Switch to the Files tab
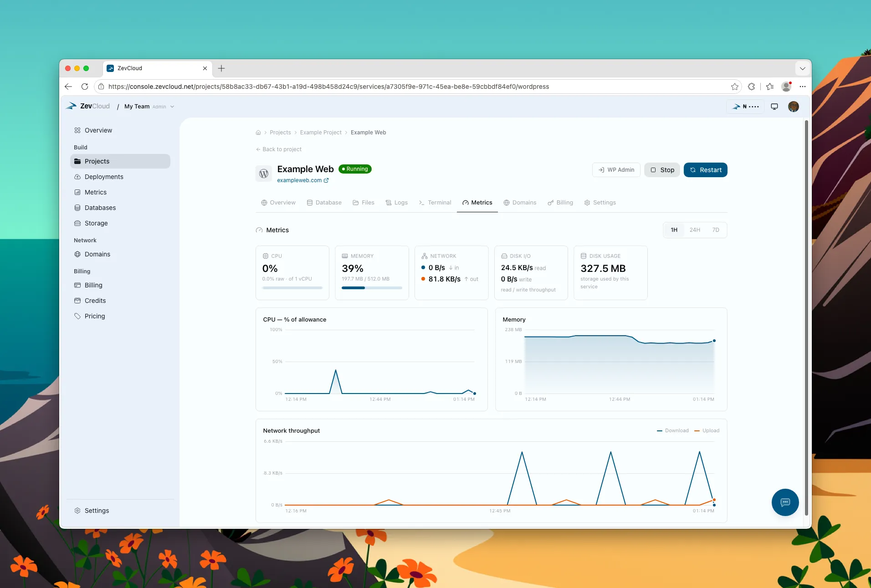This screenshot has width=871, height=588. (364, 203)
